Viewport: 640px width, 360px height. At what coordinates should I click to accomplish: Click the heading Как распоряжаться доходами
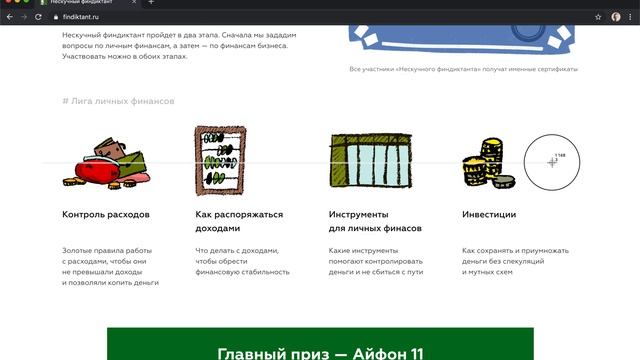[x=239, y=221]
